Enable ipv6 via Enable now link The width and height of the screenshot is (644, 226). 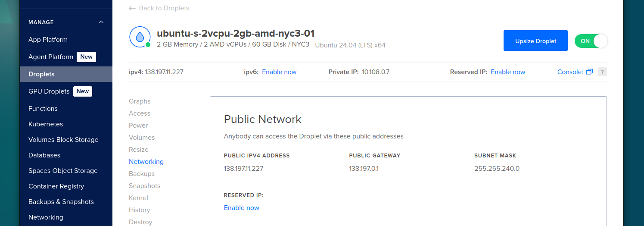click(279, 72)
